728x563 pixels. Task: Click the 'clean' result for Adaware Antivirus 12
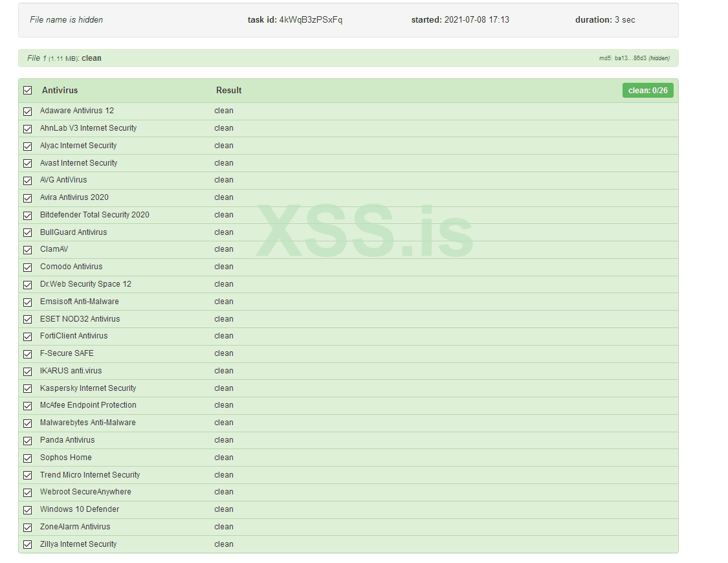(x=224, y=111)
